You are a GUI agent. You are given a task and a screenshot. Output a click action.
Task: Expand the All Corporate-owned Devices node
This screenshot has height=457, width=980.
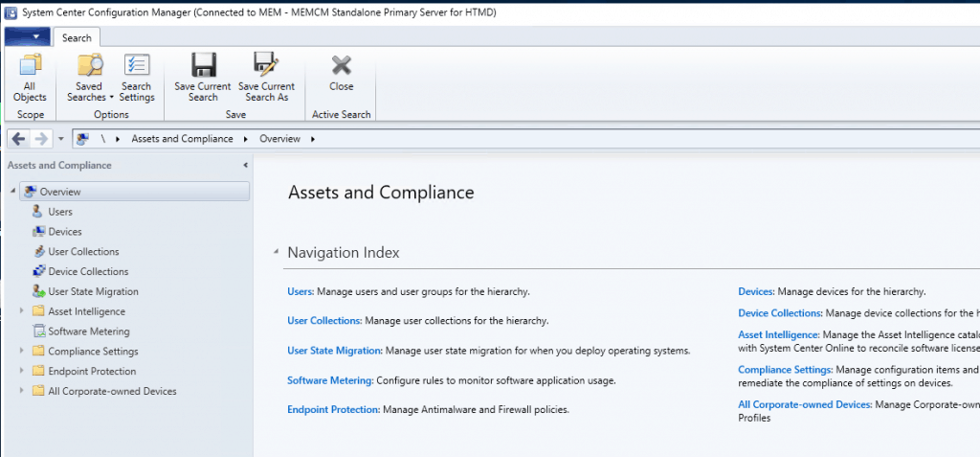tap(22, 391)
